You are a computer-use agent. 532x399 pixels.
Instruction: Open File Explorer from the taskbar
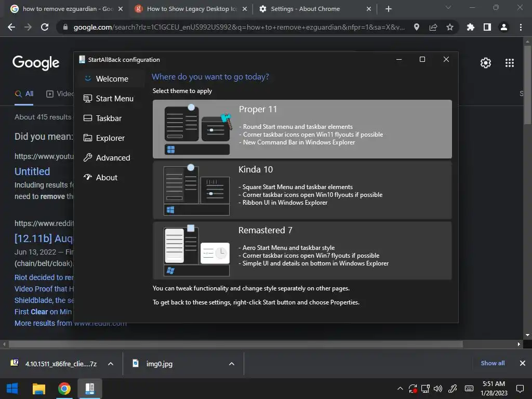pos(38,389)
